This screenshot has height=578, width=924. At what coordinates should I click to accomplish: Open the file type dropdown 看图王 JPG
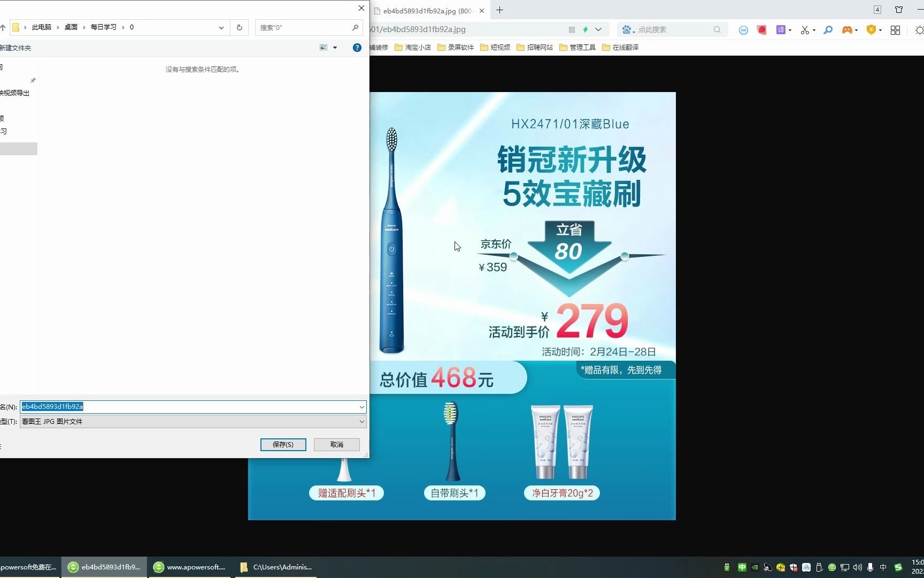193,422
